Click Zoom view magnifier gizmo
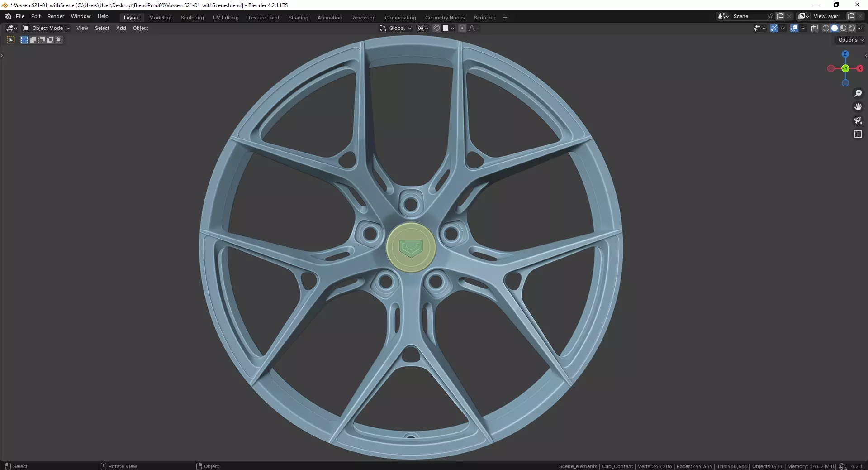This screenshot has width=868, height=470. tap(858, 93)
